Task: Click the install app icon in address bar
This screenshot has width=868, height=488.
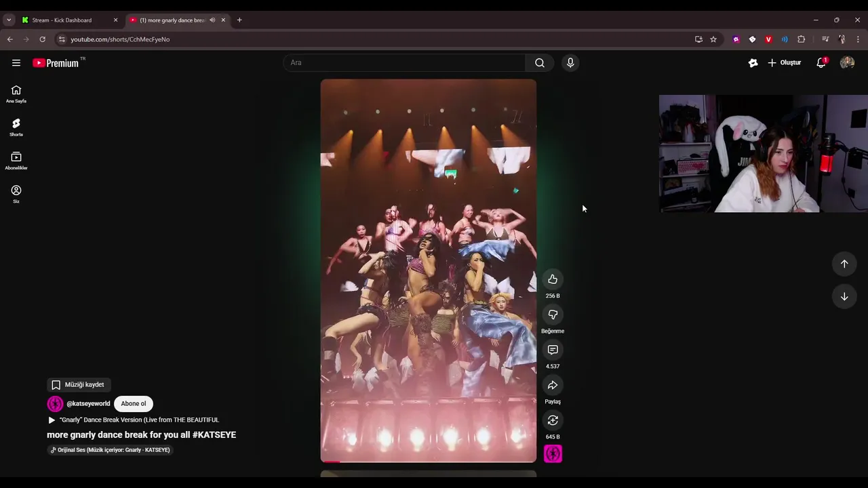Action: [698, 39]
